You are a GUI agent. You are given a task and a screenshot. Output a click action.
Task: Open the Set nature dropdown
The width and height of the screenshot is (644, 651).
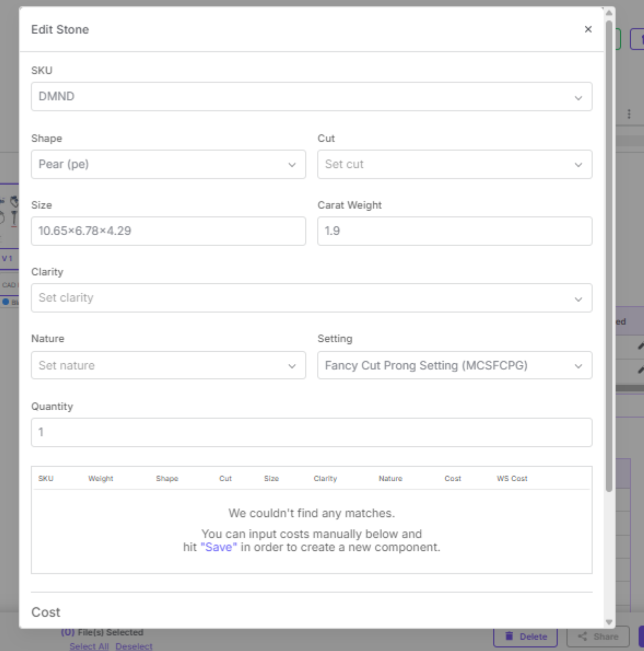168,365
